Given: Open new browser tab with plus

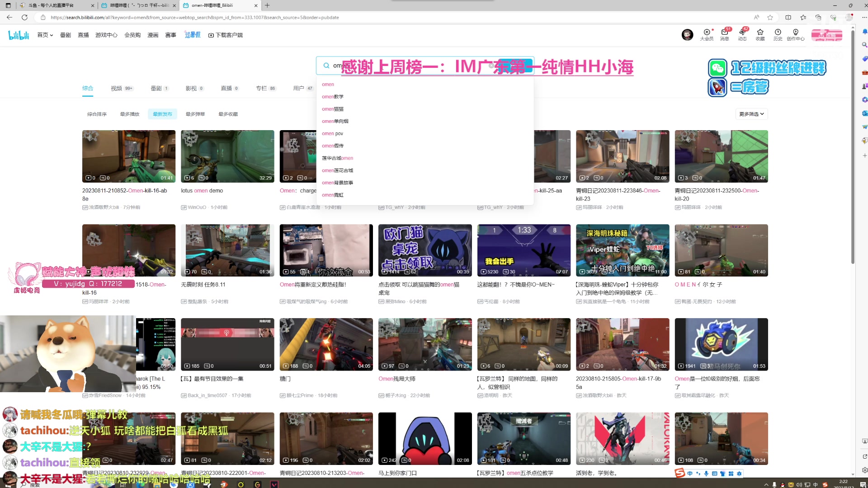Looking at the screenshot, I should (x=267, y=5).
